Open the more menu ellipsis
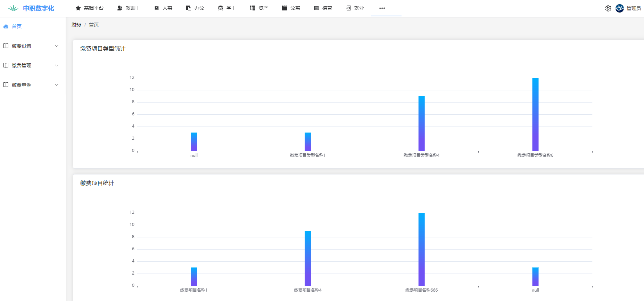644x301 pixels. (382, 8)
